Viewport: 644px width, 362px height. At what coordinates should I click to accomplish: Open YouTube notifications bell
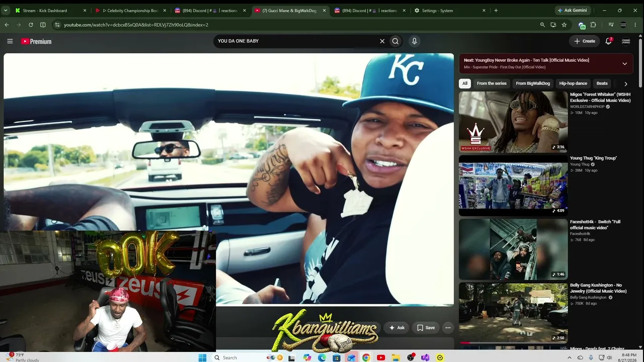(x=608, y=41)
